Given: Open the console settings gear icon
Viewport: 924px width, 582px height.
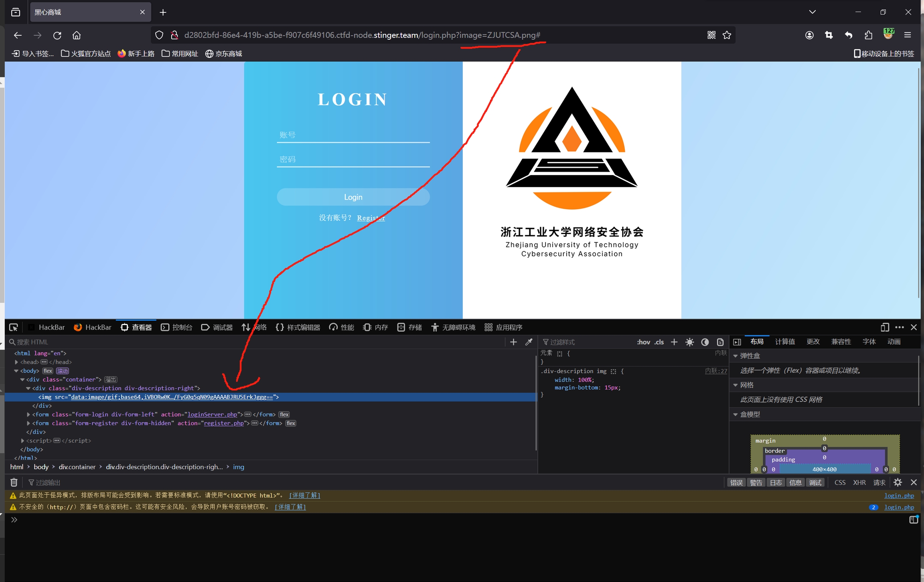Looking at the screenshot, I should tap(898, 482).
